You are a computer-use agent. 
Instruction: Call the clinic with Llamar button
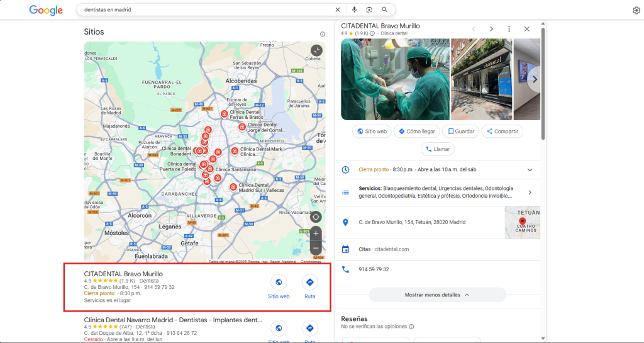click(438, 149)
